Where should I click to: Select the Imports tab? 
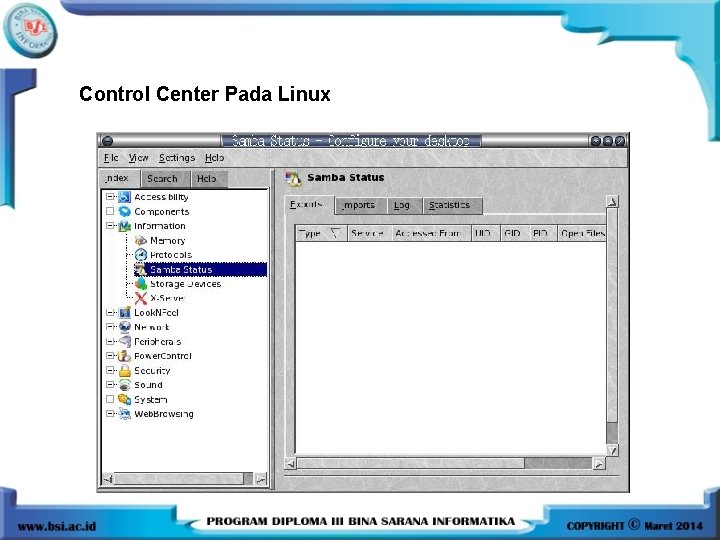pos(359,206)
